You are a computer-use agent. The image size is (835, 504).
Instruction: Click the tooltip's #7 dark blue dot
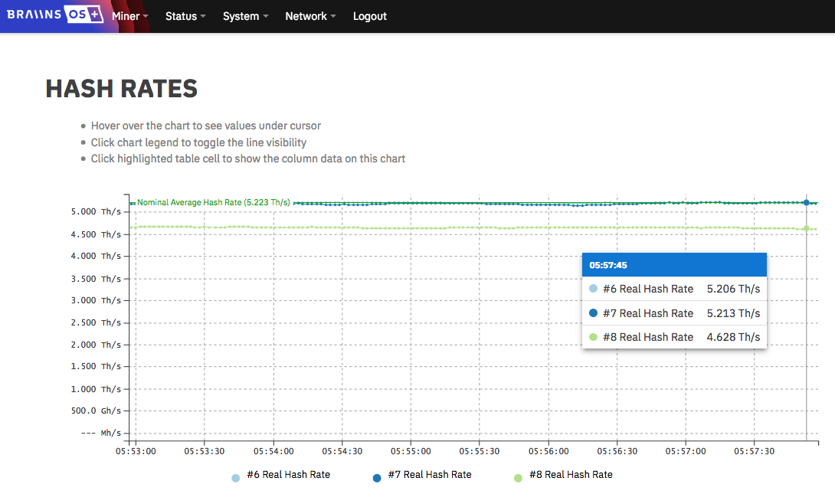pyautogui.click(x=594, y=313)
